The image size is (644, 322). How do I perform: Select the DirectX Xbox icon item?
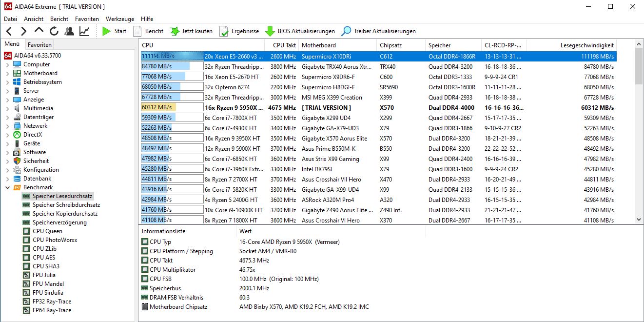(17, 135)
